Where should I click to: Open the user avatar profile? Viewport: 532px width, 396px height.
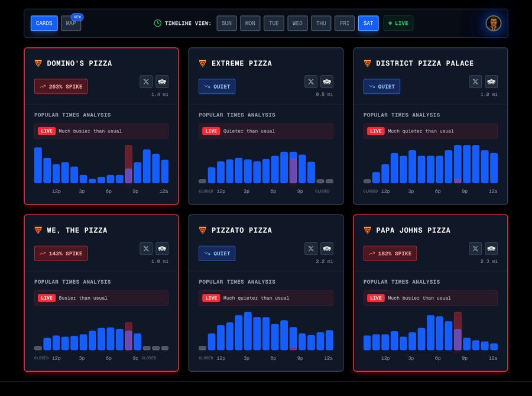pyautogui.click(x=494, y=23)
